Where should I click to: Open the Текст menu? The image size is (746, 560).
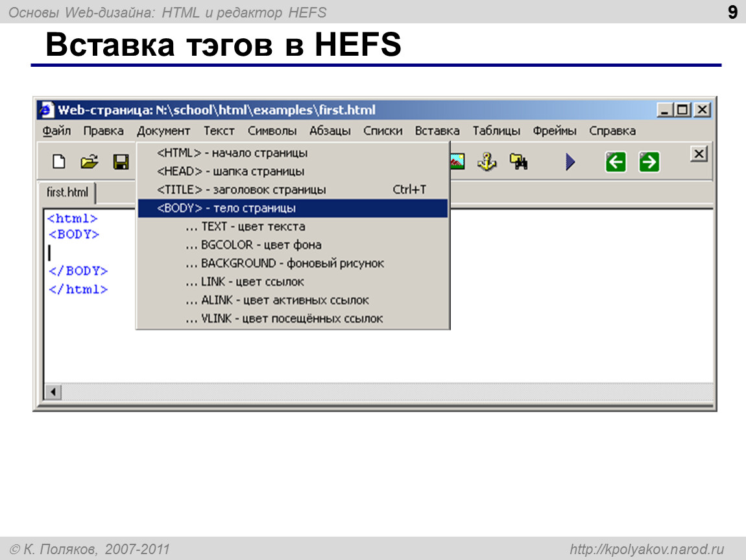[x=219, y=131]
